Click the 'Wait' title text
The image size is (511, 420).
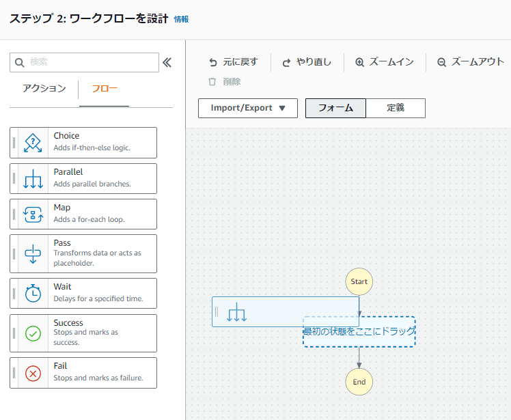pos(63,286)
